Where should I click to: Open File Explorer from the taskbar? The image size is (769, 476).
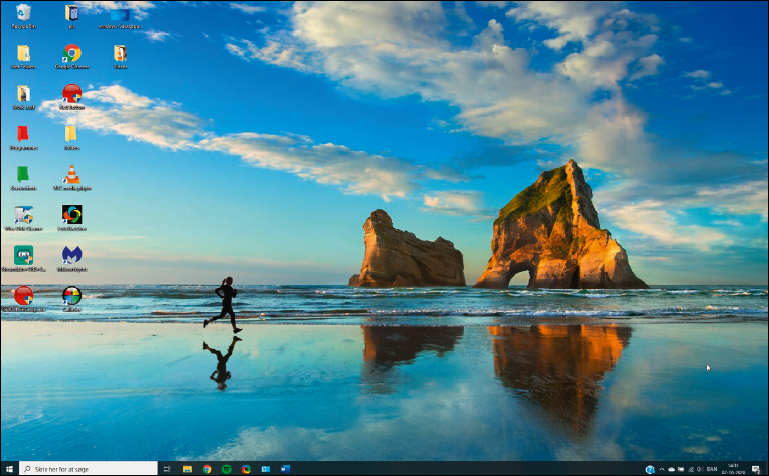click(x=187, y=468)
